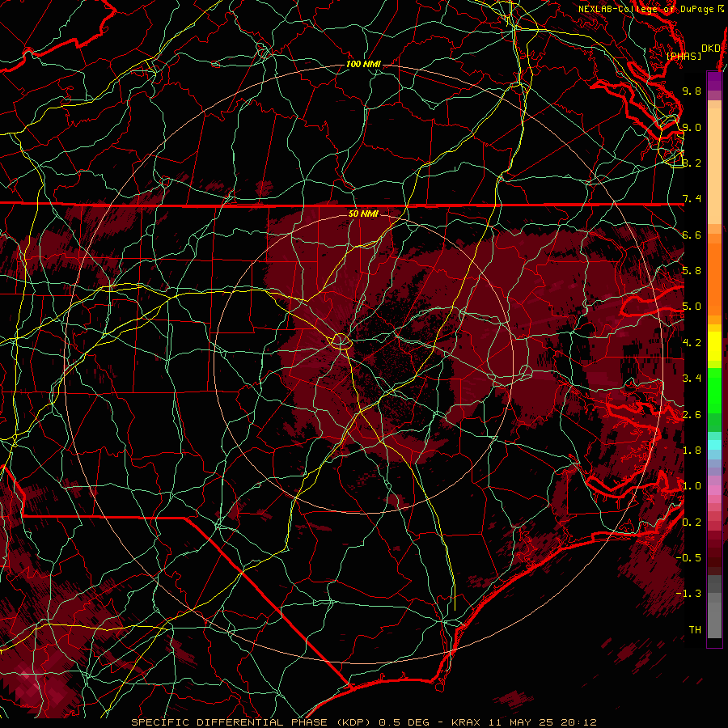
Task: Click the 7.4 value on color scale
Action: (x=692, y=199)
